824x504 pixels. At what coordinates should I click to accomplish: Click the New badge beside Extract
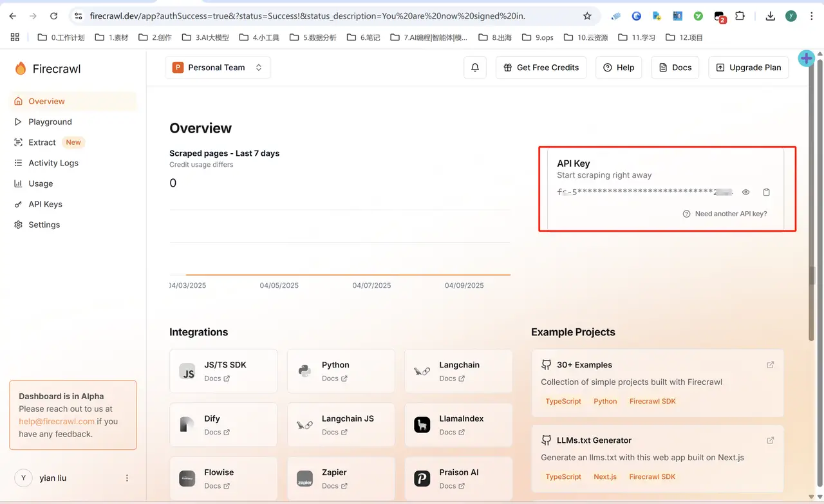tap(73, 142)
